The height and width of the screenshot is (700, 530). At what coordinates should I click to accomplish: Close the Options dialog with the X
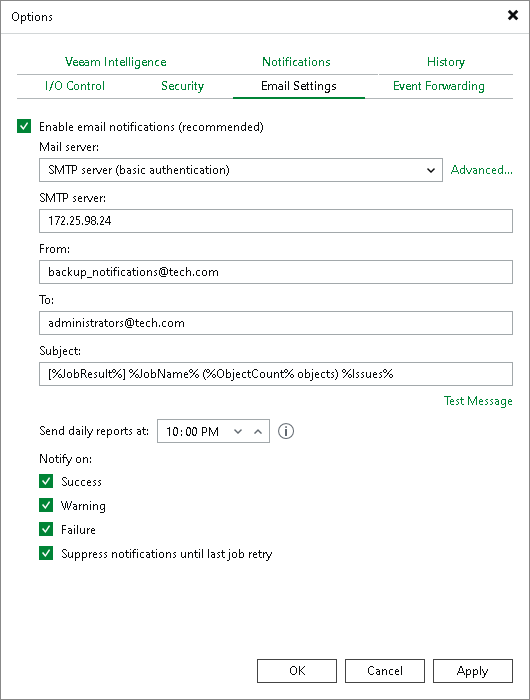pyautogui.click(x=513, y=15)
